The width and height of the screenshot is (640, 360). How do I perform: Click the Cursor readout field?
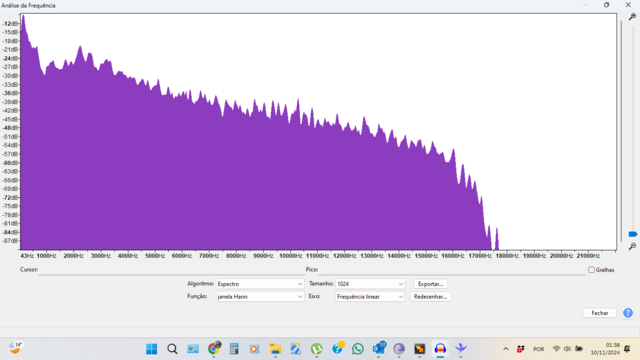pos(171,270)
